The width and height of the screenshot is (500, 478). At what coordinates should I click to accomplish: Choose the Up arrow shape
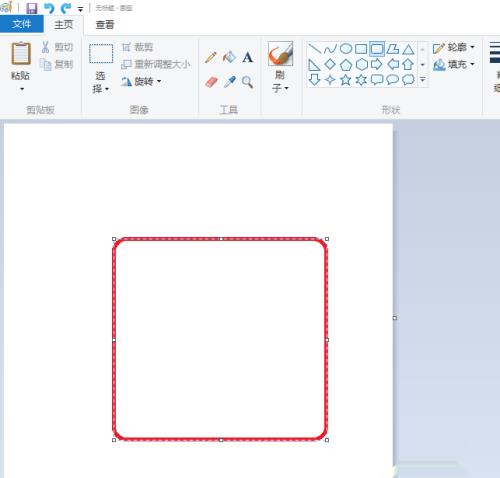click(x=408, y=64)
